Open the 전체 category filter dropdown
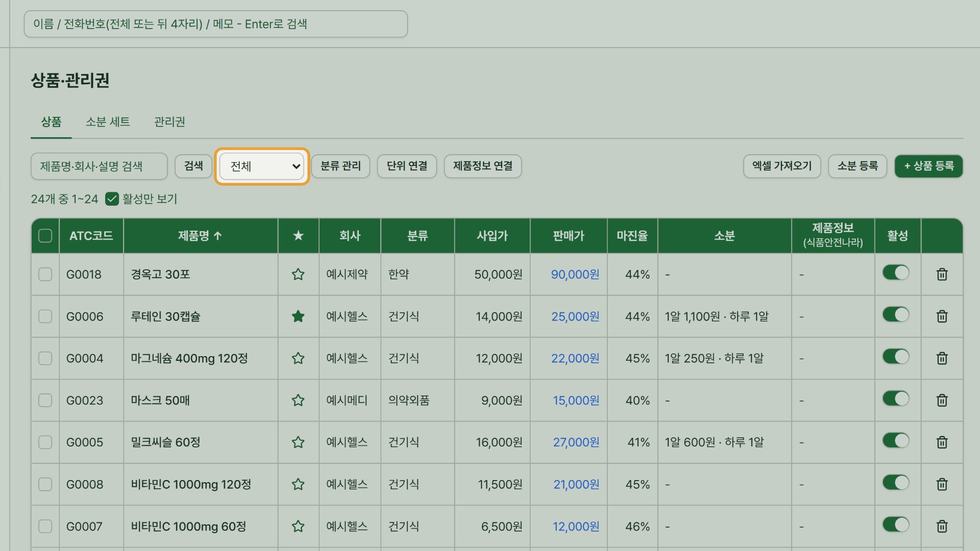 pyautogui.click(x=262, y=166)
